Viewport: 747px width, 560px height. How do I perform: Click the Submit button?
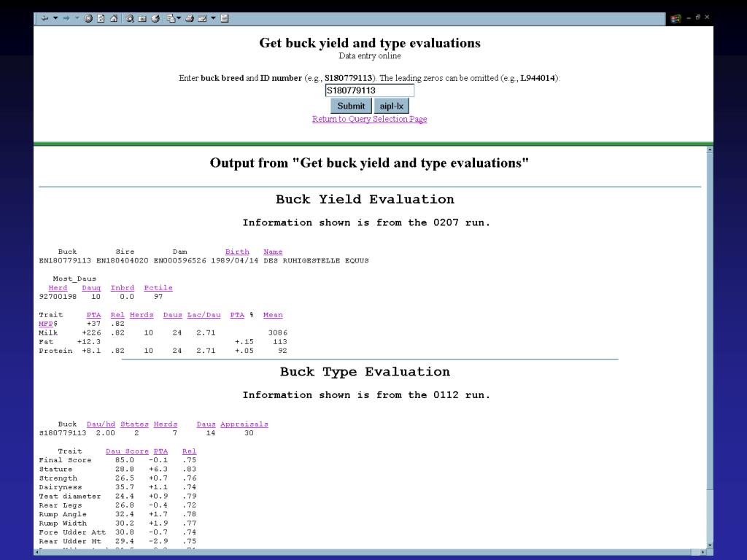pyautogui.click(x=351, y=106)
